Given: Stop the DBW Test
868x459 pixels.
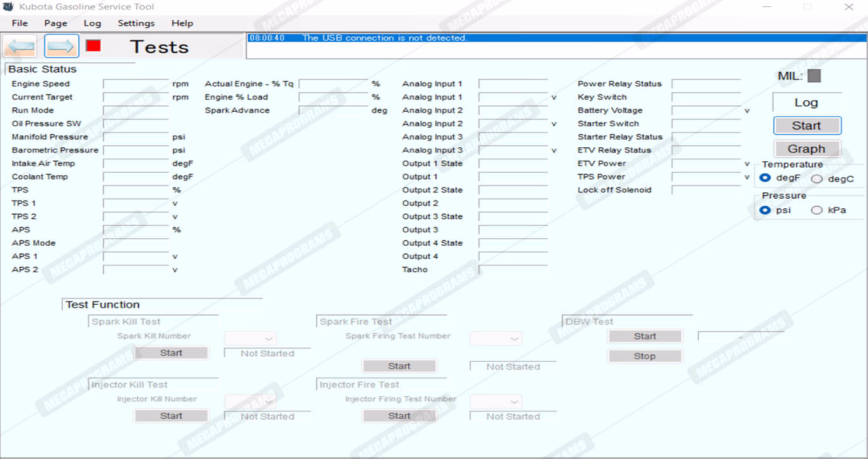Looking at the screenshot, I should click(x=644, y=356).
